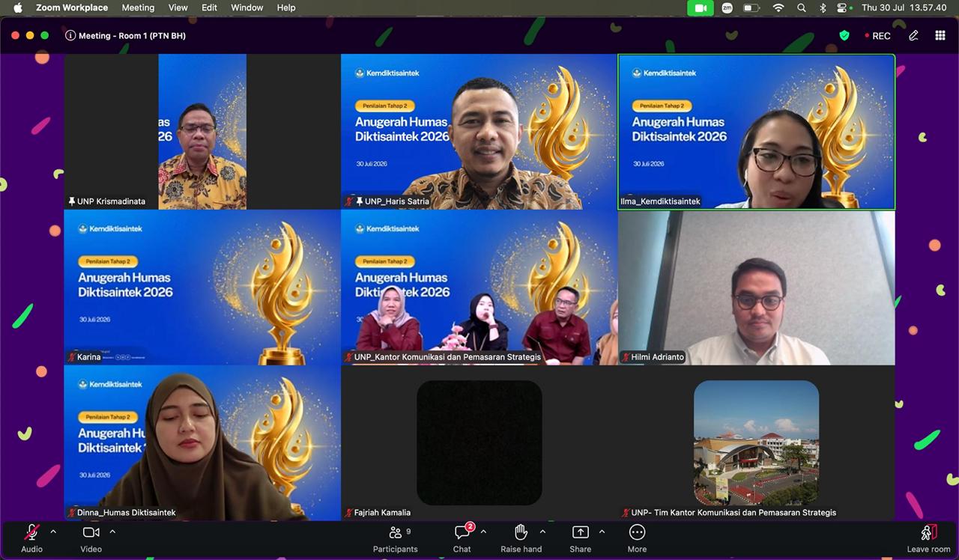Open the Meeting menu
Viewport: 959px width, 560px height.
click(138, 7)
